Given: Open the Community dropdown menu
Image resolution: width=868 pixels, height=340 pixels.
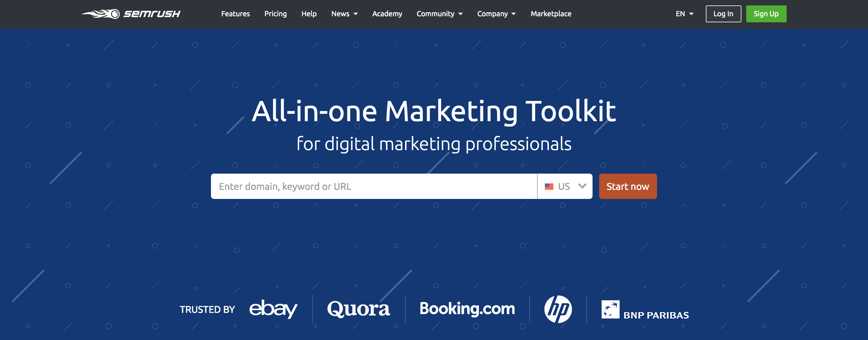Looking at the screenshot, I should coord(439,14).
